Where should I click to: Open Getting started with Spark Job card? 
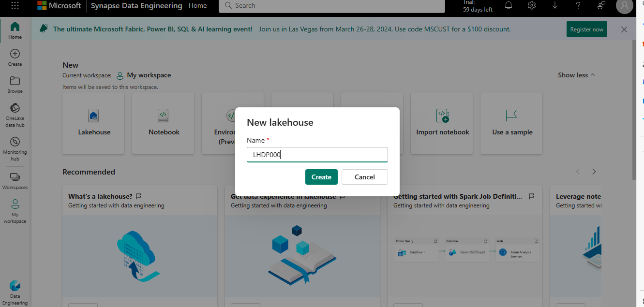pos(465,246)
